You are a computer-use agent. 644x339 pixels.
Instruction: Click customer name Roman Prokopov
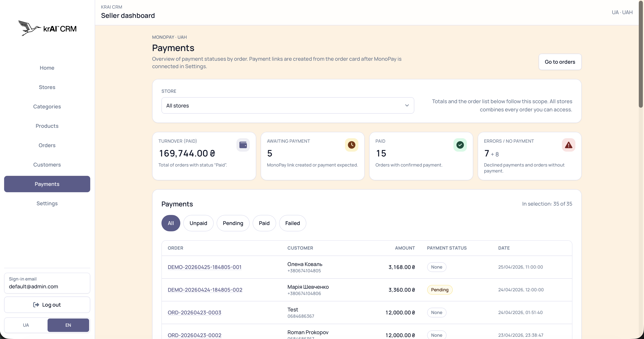[308, 332]
